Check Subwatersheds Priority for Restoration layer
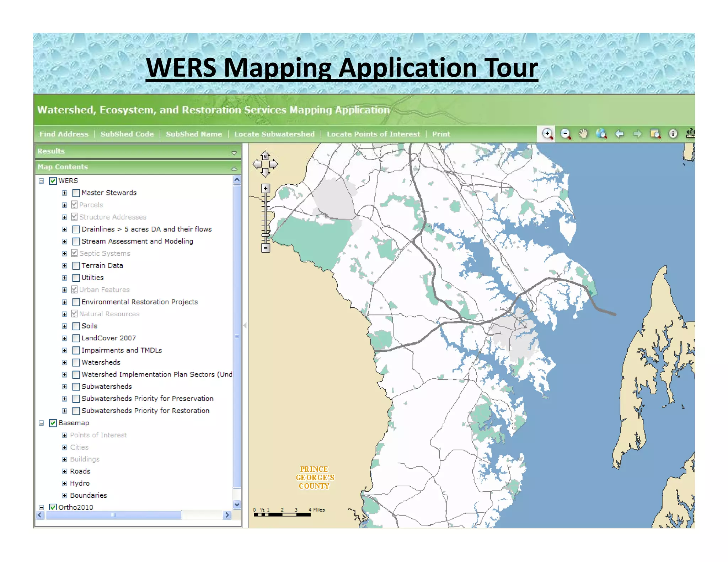 coord(76,411)
